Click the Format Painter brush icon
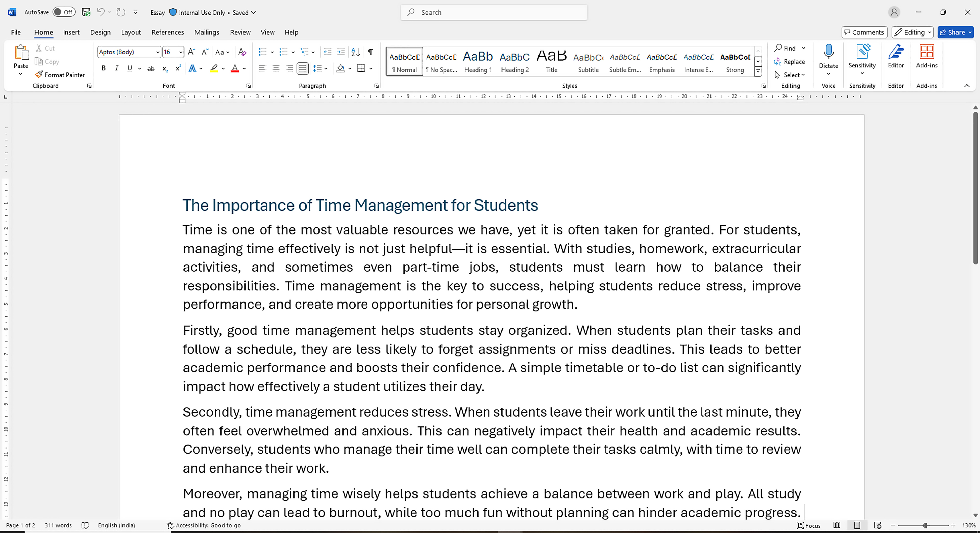Image resolution: width=980 pixels, height=533 pixels. [x=39, y=75]
